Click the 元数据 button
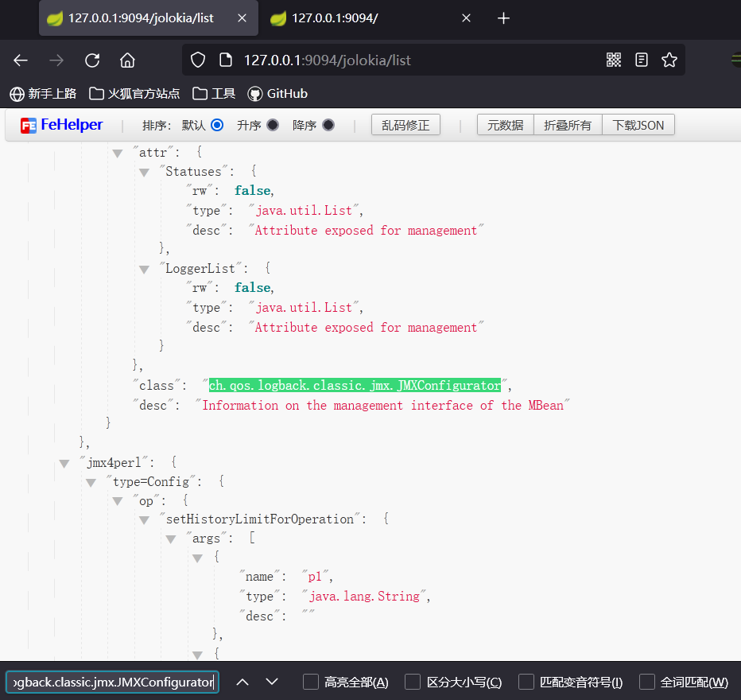Screen dimensions: 741x700 [x=505, y=125]
